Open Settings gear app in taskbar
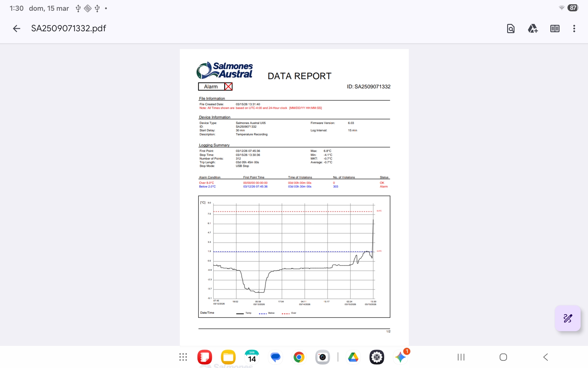The height and width of the screenshot is (368, 588). [377, 357]
